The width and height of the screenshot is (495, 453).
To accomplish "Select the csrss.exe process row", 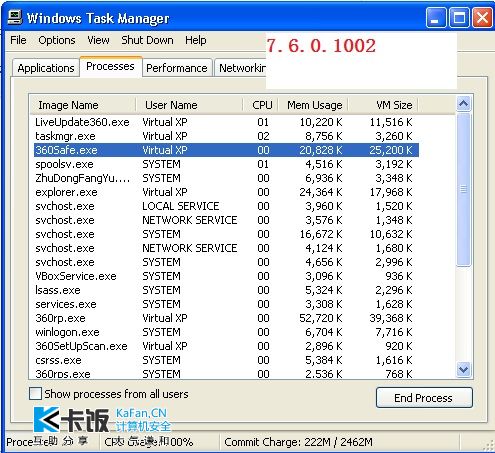I will [x=226, y=360].
